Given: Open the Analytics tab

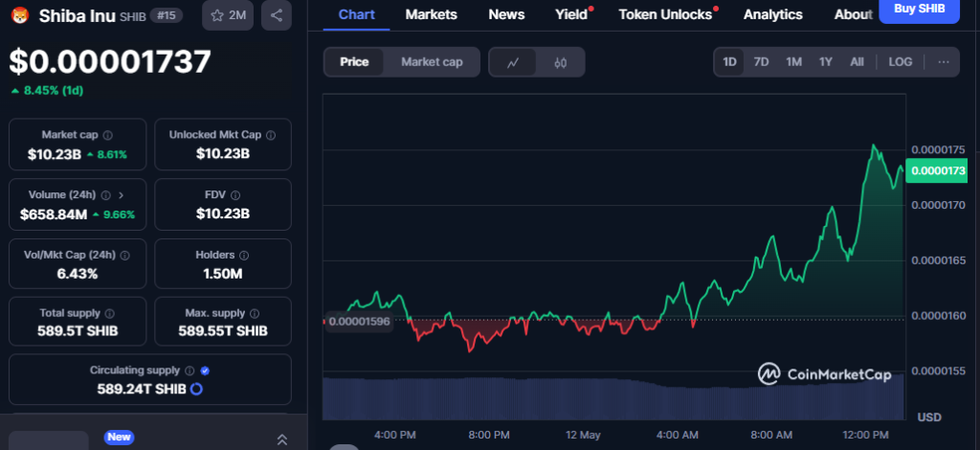Looking at the screenshot, I should 772,14.
